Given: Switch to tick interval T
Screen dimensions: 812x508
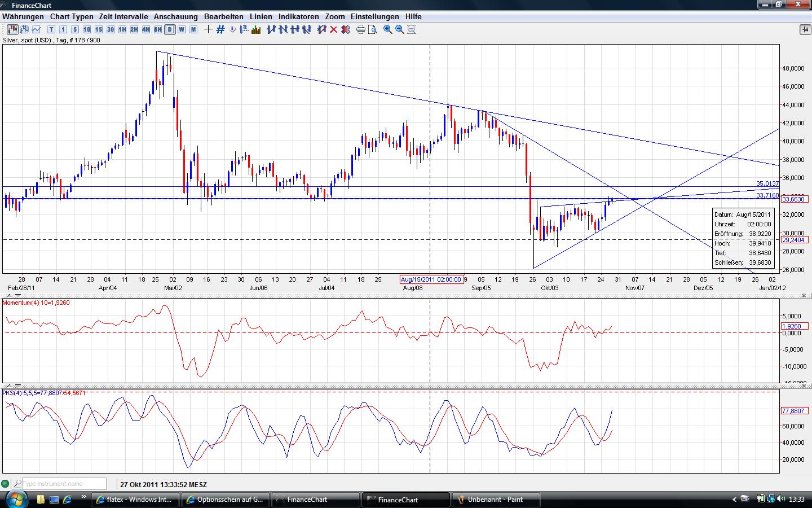Looking at the screenshot, I should [51, 29].
